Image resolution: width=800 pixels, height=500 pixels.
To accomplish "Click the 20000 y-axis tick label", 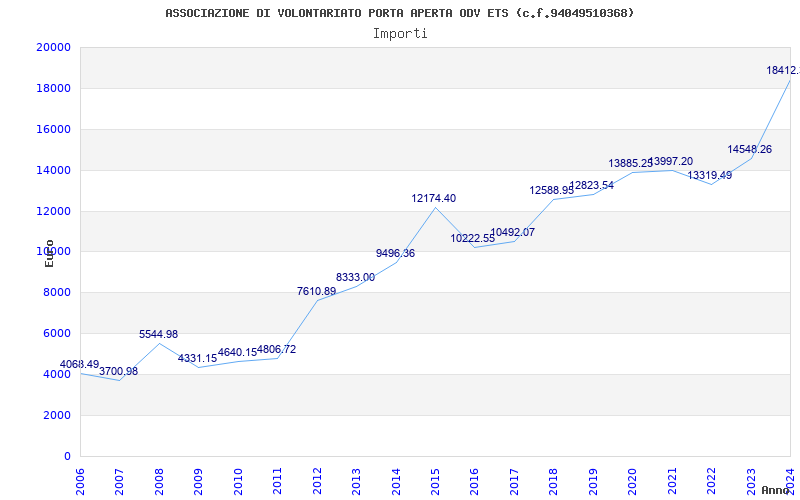I will (x=53, y=47).
